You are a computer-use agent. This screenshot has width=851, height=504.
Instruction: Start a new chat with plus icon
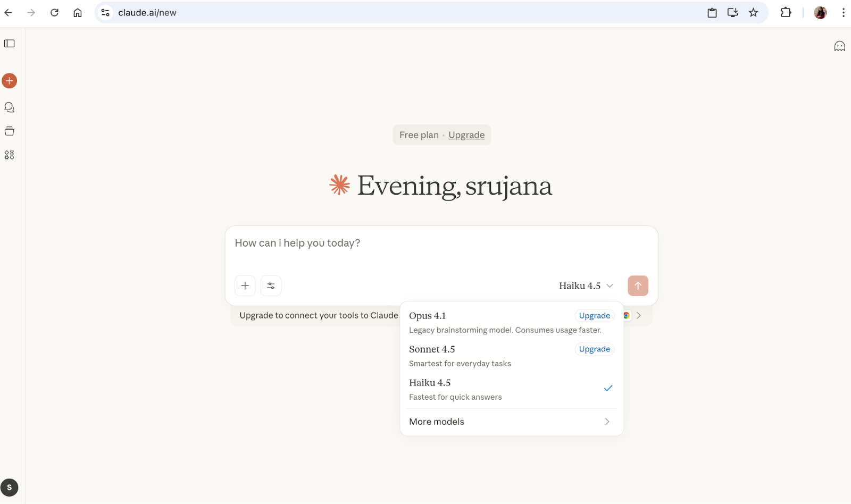click(x=10, y=81)
